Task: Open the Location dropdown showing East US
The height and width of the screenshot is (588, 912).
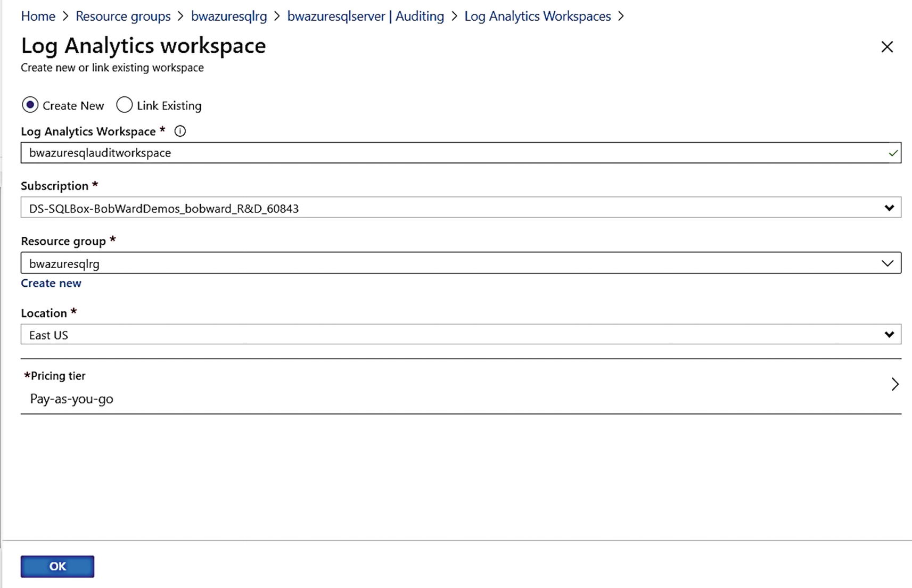Action: click(x=461, y=334)
